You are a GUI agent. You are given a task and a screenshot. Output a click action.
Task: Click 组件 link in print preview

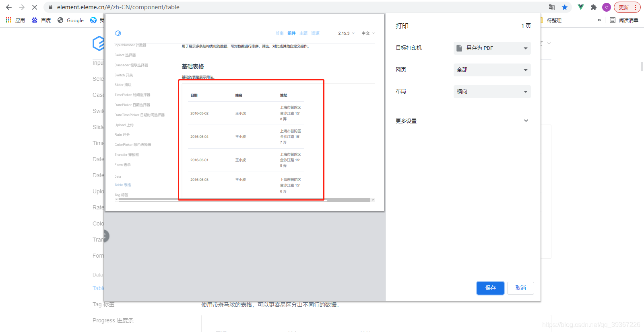click(291, 33)
